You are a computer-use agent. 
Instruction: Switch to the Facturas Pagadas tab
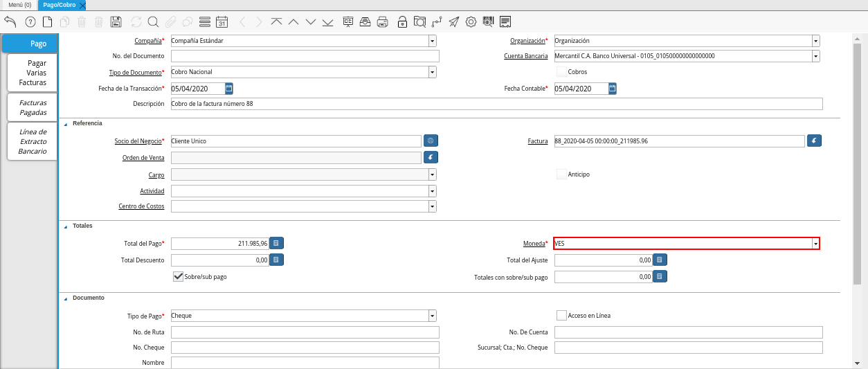click(x=33, y=107)
